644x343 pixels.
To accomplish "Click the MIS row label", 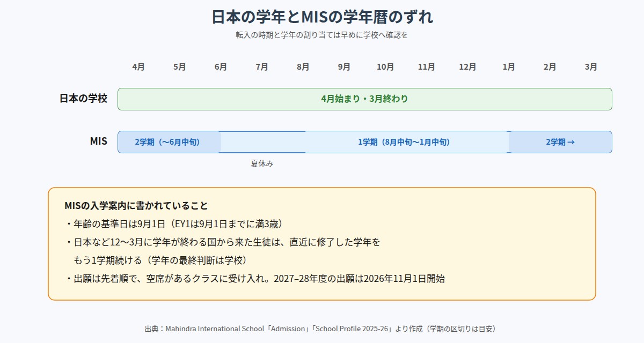I will click(99, 141).
